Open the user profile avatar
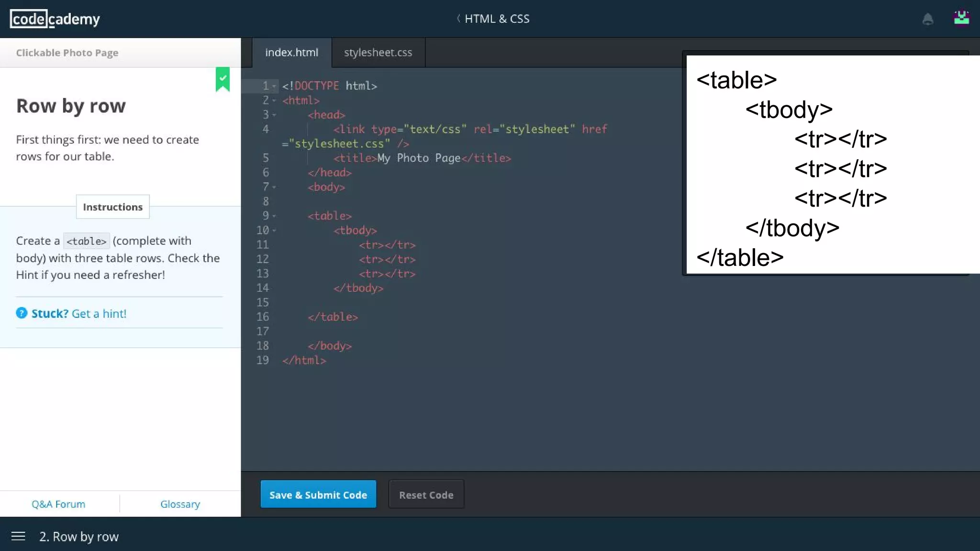Image resolution: width=980 pixels, height=551 pixels. click(961, 18)
